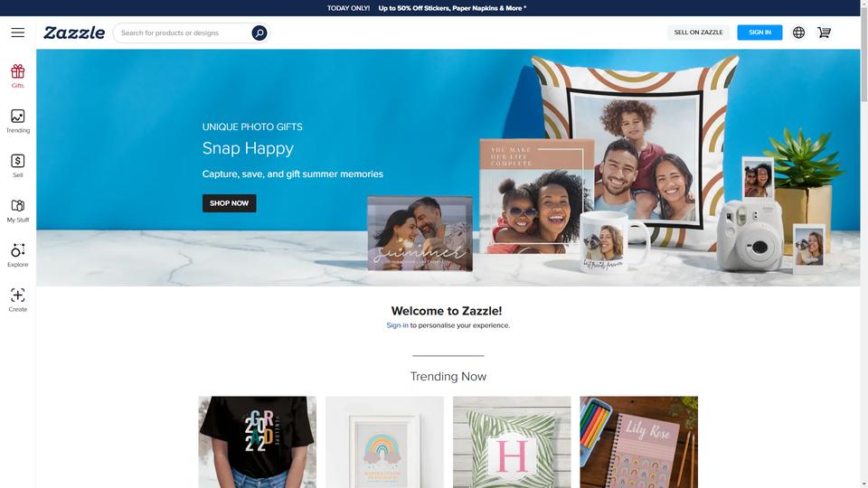
Task: Open the 50% Off Stickers promo banner
Action: [x=426, y=8]
